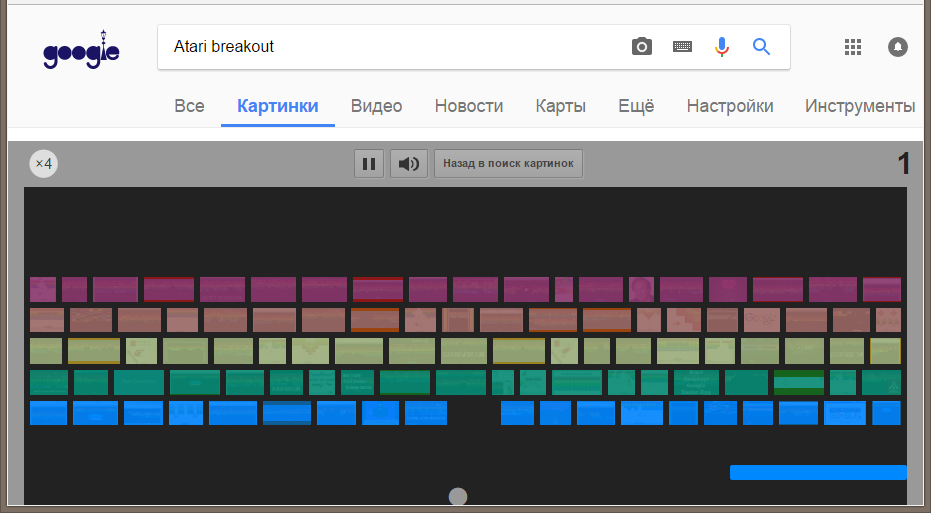Click the blue brick right of the gap
Viewport: 931px width, 513px height.
[517, 413]
